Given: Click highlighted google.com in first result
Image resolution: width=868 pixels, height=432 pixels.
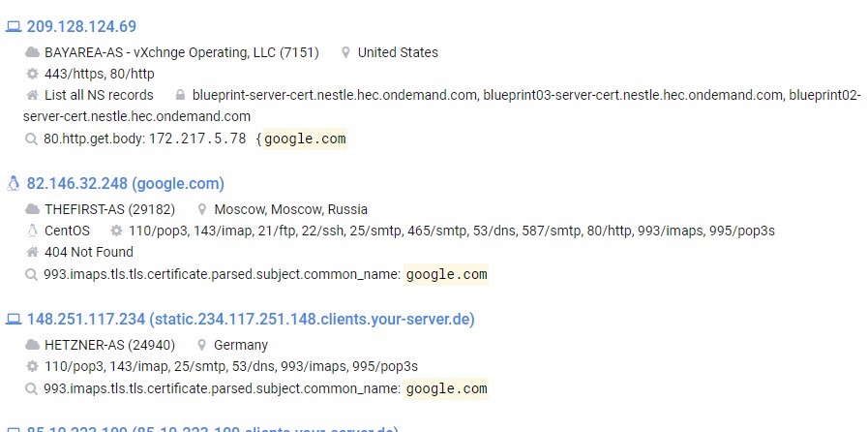Looking at the screenshot, I should pos(305,139).
